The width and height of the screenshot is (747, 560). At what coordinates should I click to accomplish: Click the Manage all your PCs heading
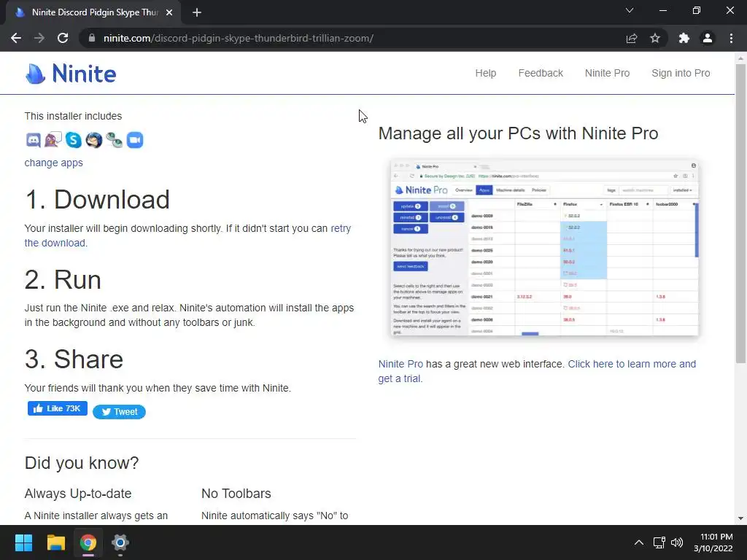point(518,133)
